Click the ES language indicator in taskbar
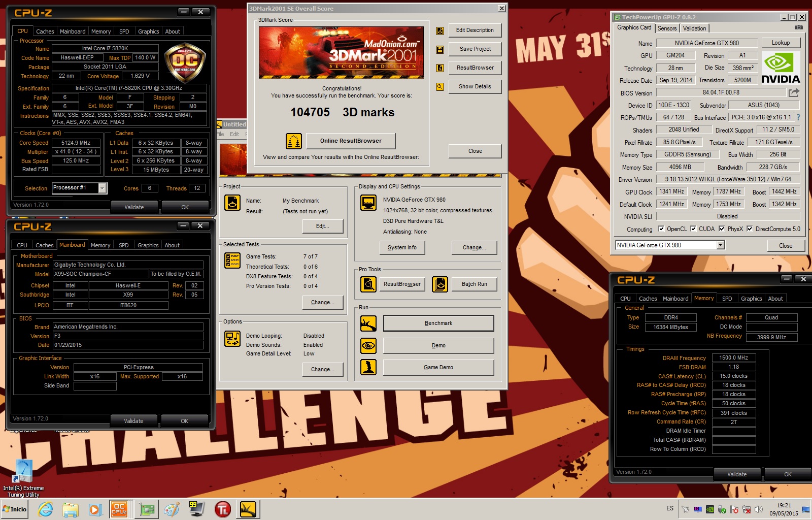This screenshot has height=520, width=812. pyautogui.click(x=670, y=509)
